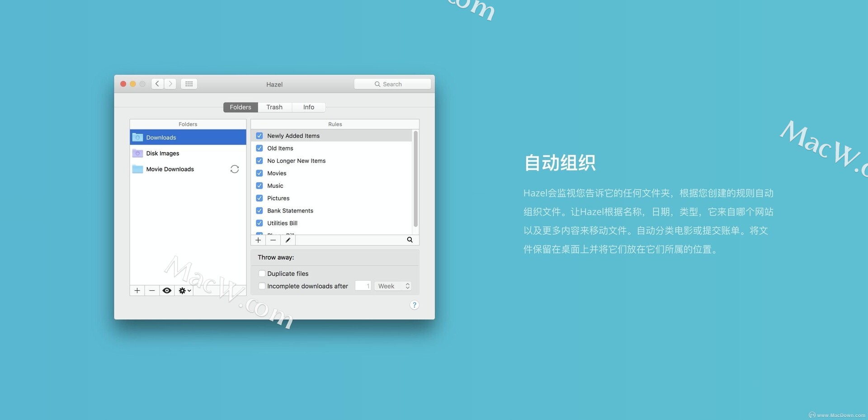The image size is (868, 420).
Task: Toggle the Bank Statements rule checkbox
Action: point(259,211)
